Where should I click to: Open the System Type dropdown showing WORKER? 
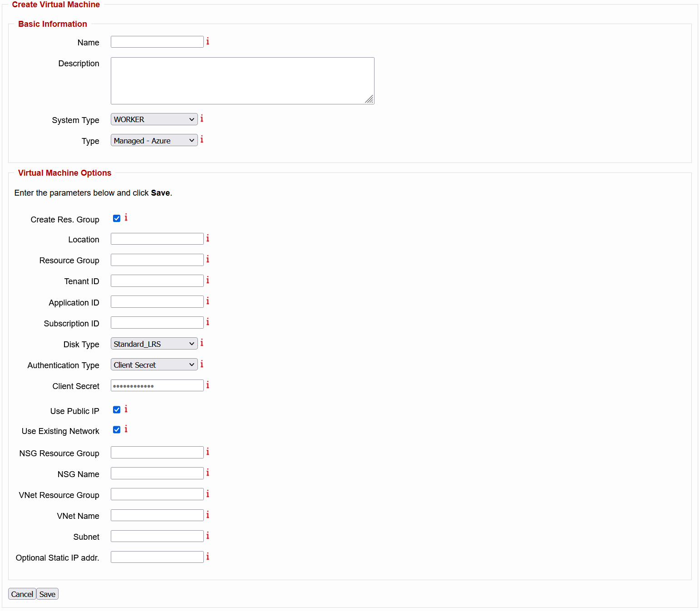coord(154,119)
